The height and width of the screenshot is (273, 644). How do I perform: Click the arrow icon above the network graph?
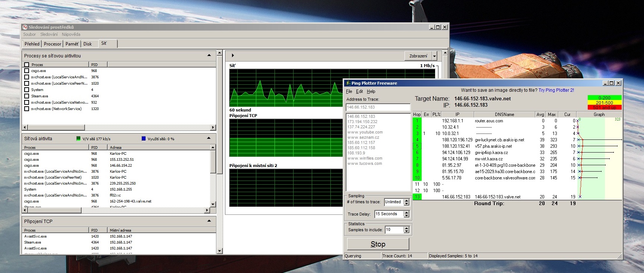(x=233, y=56)
